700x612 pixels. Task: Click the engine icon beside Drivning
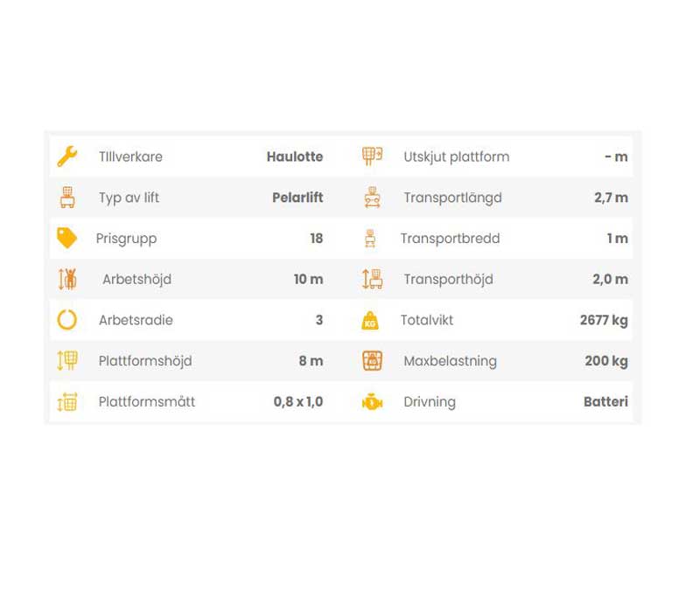tap(372, 402)
